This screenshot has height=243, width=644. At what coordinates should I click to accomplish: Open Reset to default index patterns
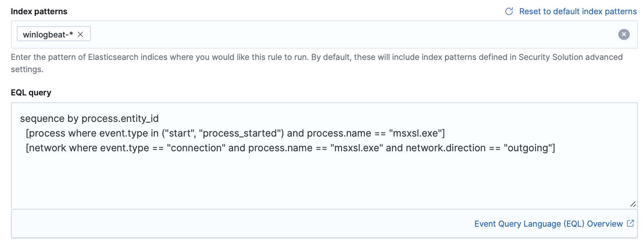(578, 11)
